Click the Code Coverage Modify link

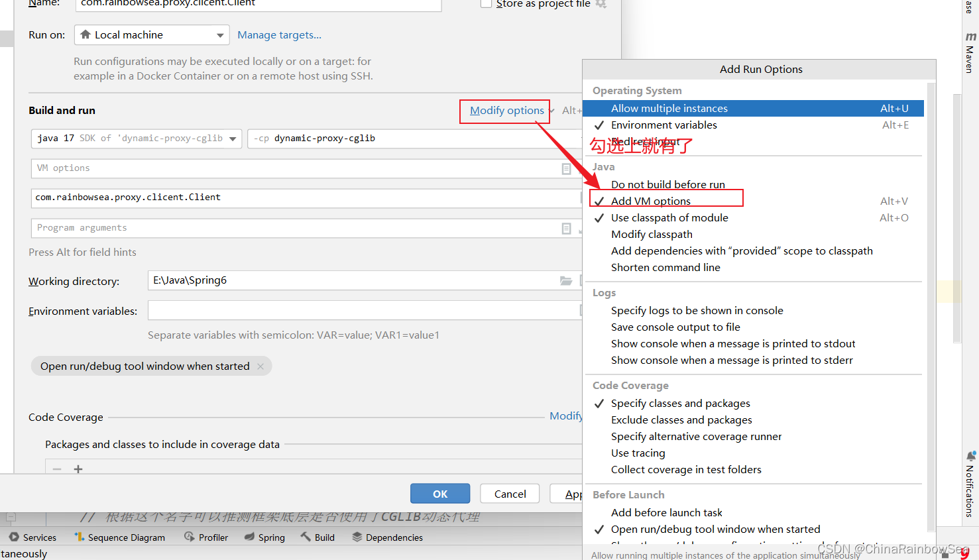coord(565,416)
